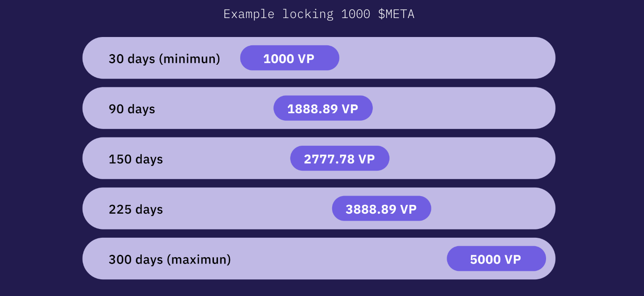The height and width of the screenshot is (296, 644).
Task: Click the 2777.78 VP badge
Action: point(340,158)
